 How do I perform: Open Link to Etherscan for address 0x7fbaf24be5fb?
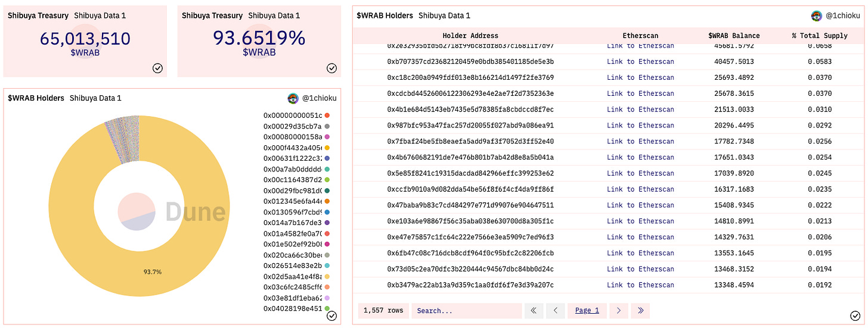640,141
